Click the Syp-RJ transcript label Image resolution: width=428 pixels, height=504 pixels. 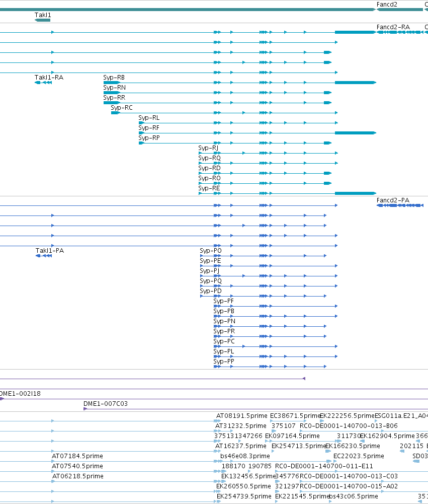tap(208, 148)
